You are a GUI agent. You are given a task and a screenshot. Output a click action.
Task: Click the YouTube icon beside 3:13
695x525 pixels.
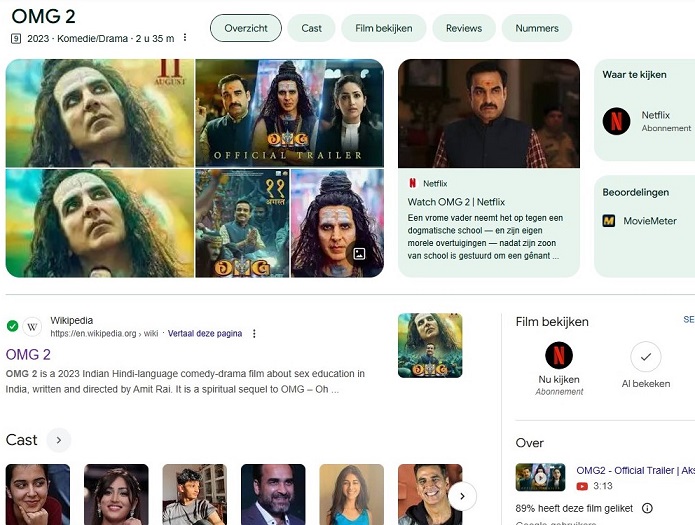(582, 486)
